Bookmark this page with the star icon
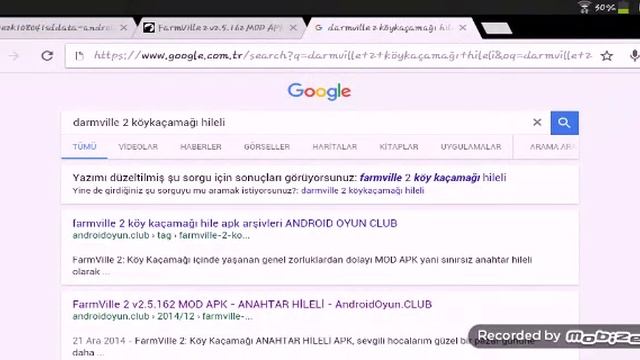The image size is (640, 360). [x=607, y=56]
